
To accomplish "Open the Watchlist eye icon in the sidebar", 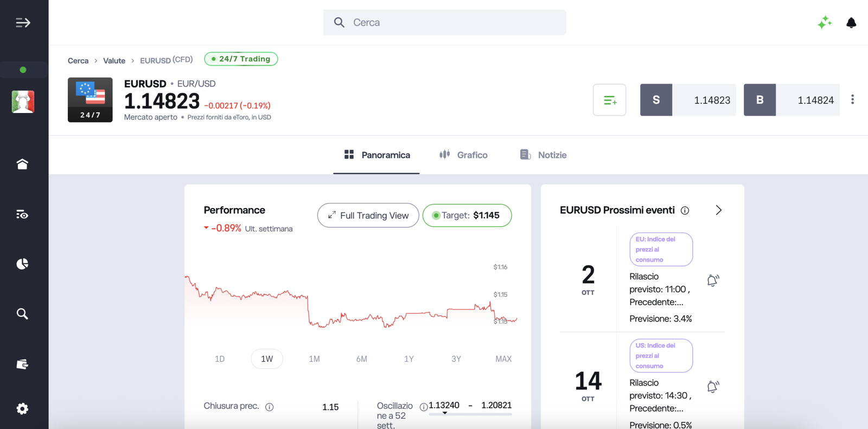I will [x=22, y=214].
